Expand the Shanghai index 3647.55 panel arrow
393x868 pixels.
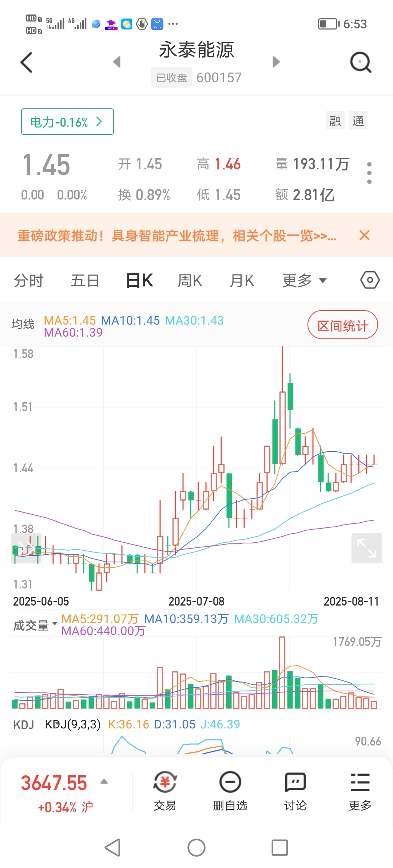pos(104,781)
